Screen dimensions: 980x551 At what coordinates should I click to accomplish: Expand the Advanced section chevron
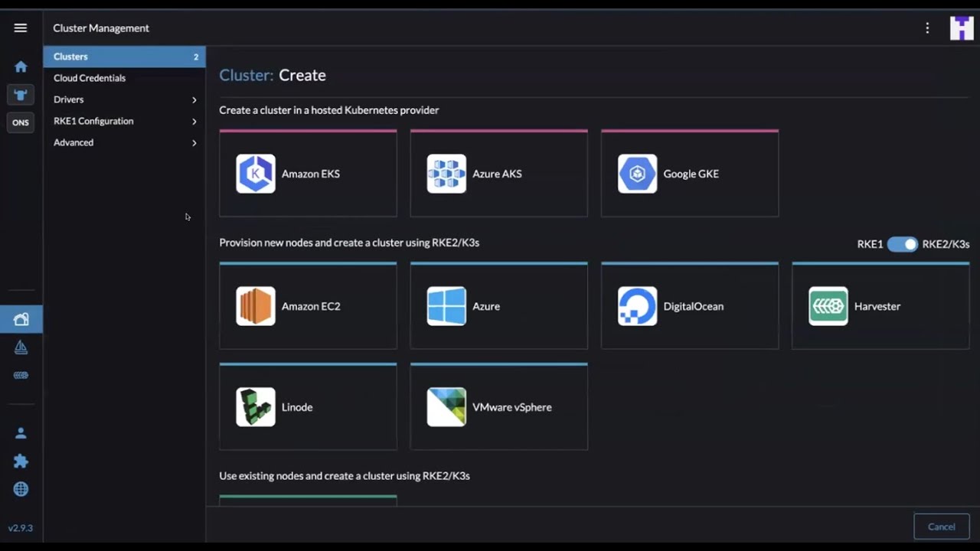[x=194, y=142]
